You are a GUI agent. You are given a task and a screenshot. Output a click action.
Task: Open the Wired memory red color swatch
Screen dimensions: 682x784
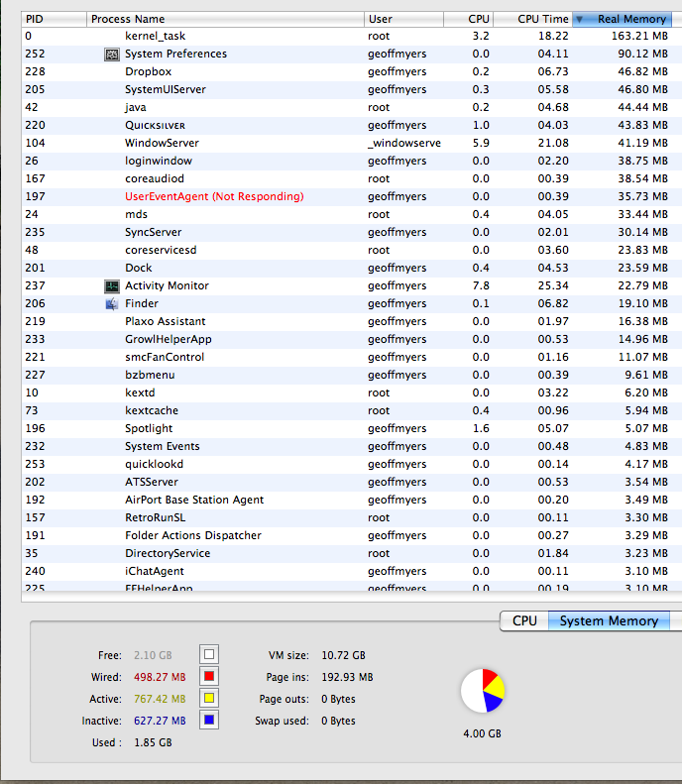pos(209,677)
